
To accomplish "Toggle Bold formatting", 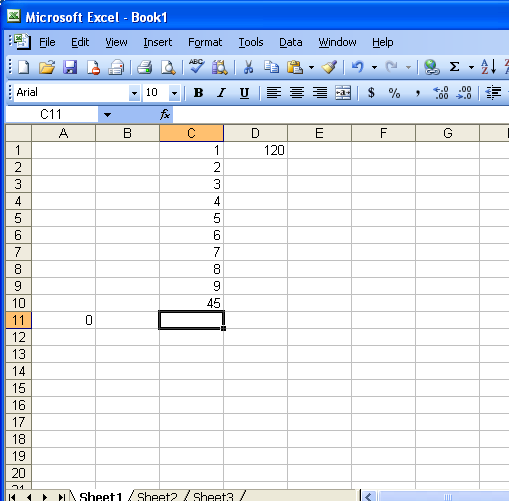I will click(x=198, y=93).
